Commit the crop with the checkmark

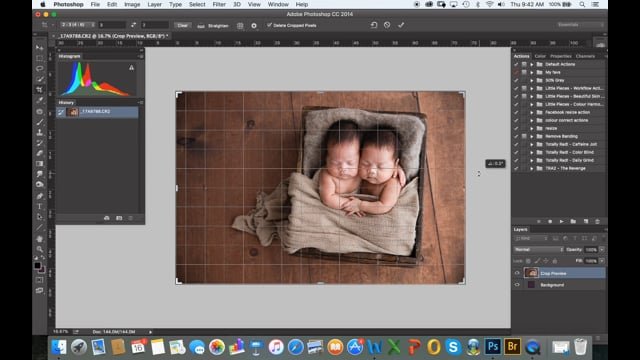coord(401,25)
